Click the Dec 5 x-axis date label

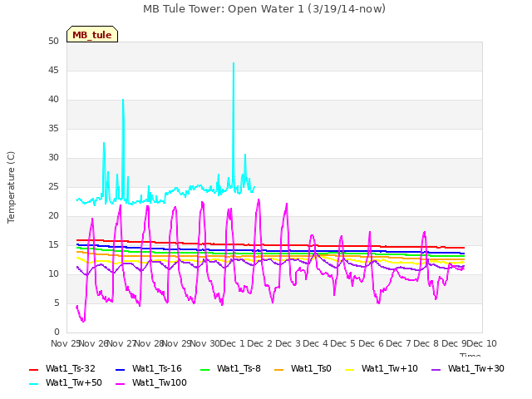tap(343, 344)
